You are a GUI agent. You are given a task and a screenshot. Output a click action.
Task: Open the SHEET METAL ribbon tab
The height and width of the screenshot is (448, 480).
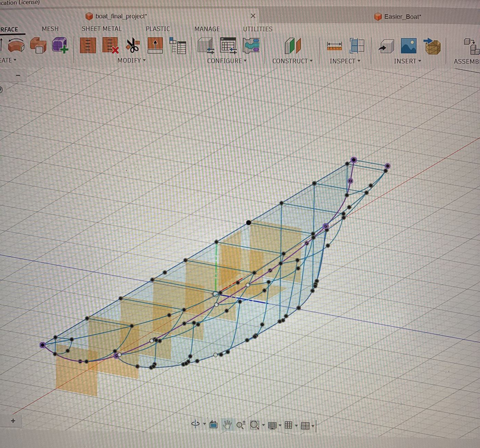(101, 29)
